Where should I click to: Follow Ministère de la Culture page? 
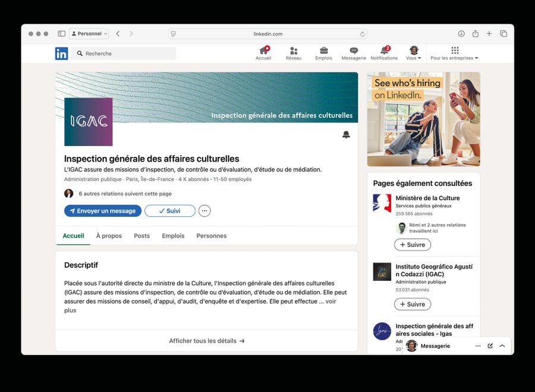click(x=412, y=245)
